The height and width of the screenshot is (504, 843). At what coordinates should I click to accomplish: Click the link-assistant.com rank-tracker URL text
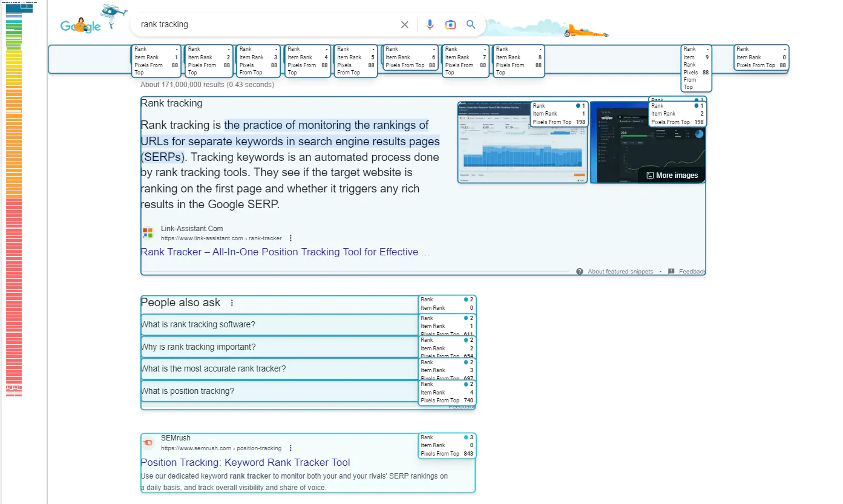coord(221,238)
